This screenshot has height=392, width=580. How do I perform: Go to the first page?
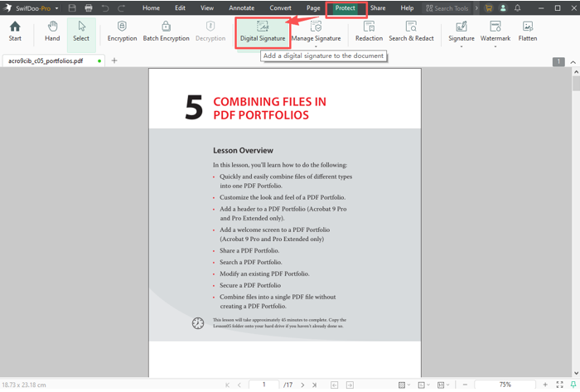pyautogui.click(x=227, y=385)
